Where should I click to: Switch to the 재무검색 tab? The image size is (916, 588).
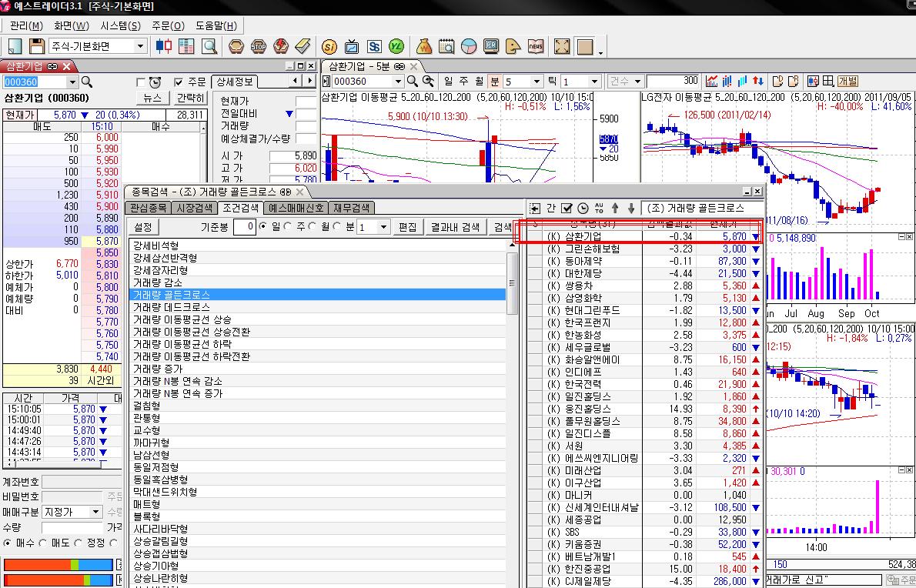click(352, 208)
